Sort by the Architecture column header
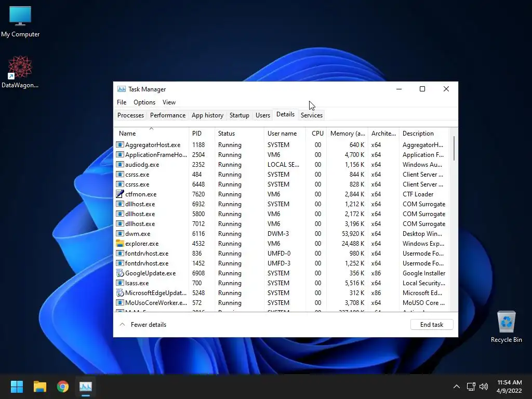532x399 pixels. point(384,134)
